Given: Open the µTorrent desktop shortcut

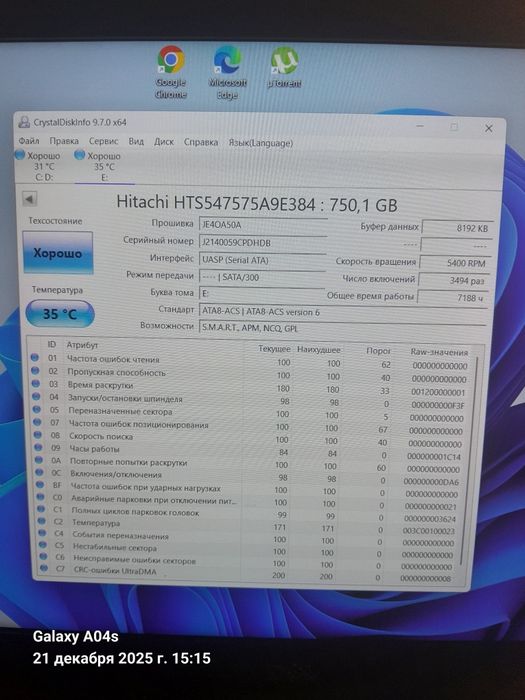Looking at the screenshot, I should (x=284, y=68).
